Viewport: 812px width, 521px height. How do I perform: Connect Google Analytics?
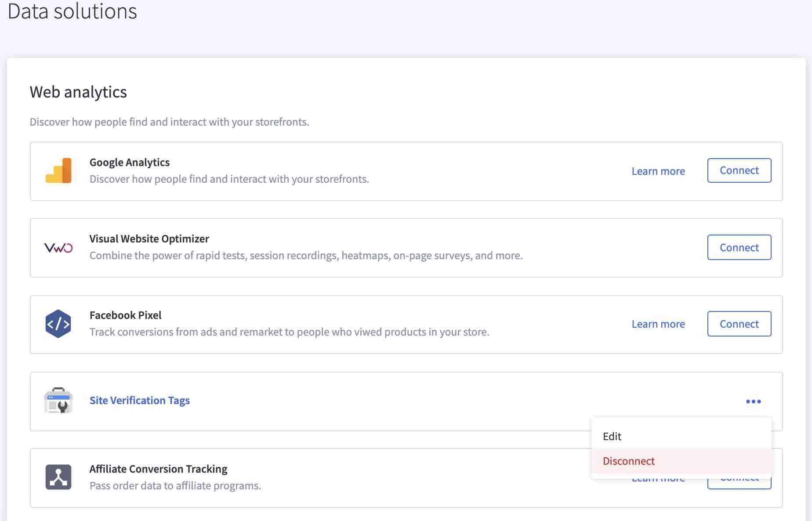coord(739,170)
